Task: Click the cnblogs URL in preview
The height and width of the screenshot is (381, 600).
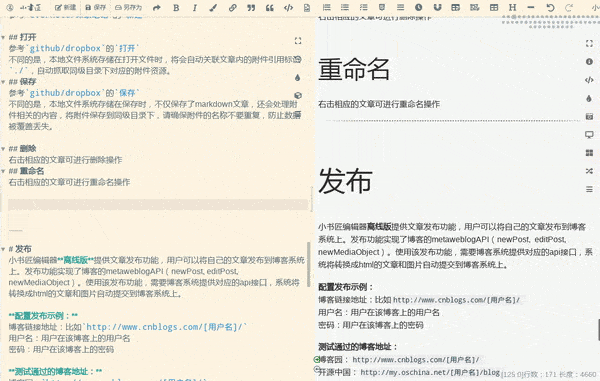Action: (x=456, y=300)
